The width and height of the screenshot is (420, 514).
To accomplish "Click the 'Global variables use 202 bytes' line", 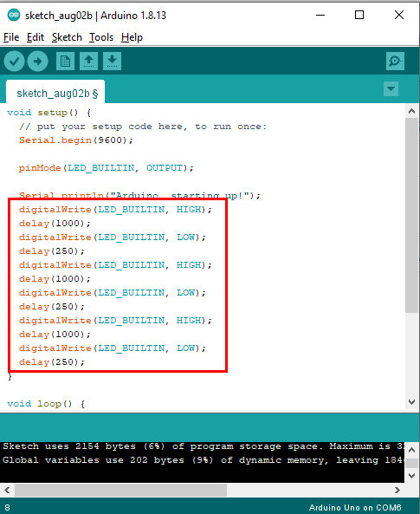I will [203, 460].
